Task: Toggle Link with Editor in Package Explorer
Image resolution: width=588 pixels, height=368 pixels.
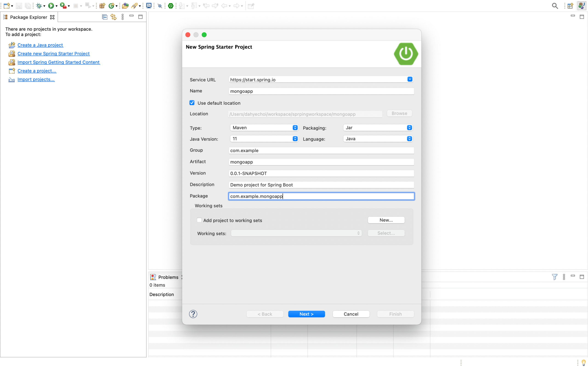Action: (113, 17)
